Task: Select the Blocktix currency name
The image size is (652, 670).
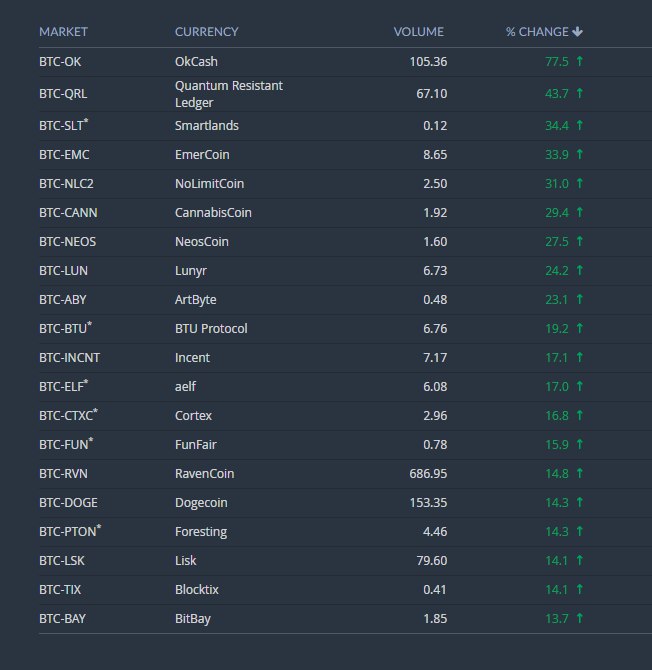Action: coord(197,590)
